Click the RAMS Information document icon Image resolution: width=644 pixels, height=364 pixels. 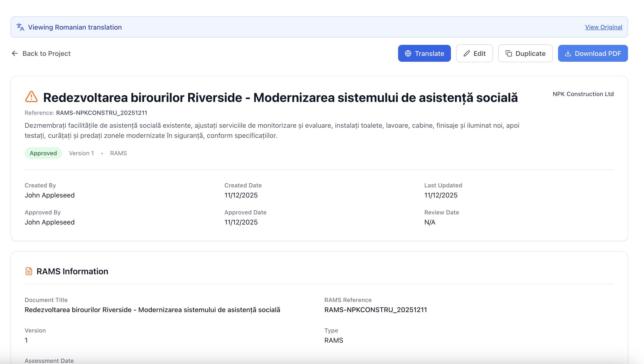[x=29, y=271]
